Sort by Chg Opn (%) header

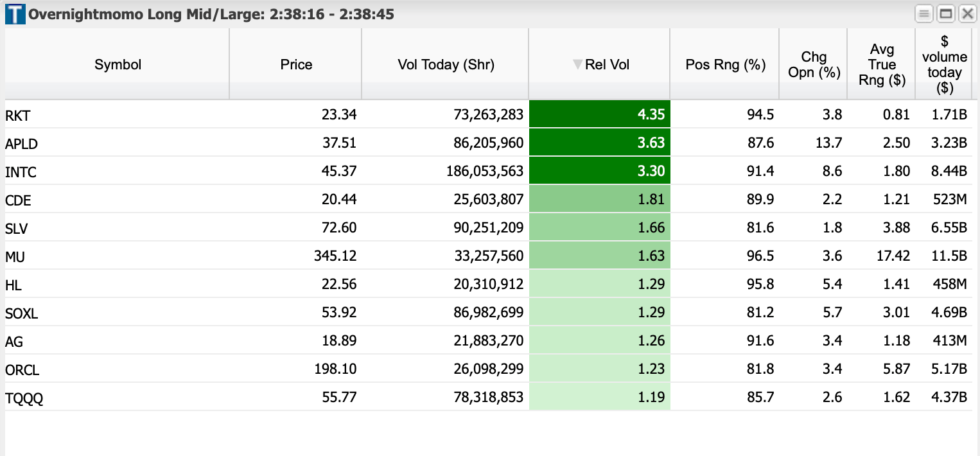point(814,65)
